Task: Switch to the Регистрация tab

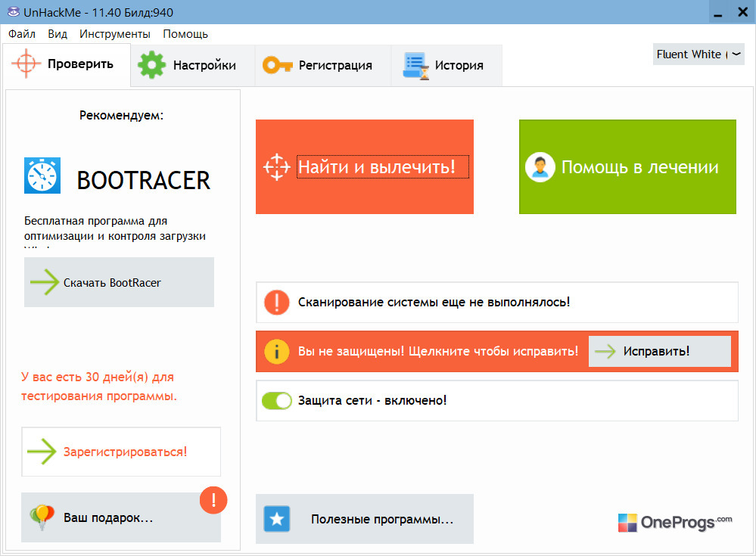Action: coord(323,65)
